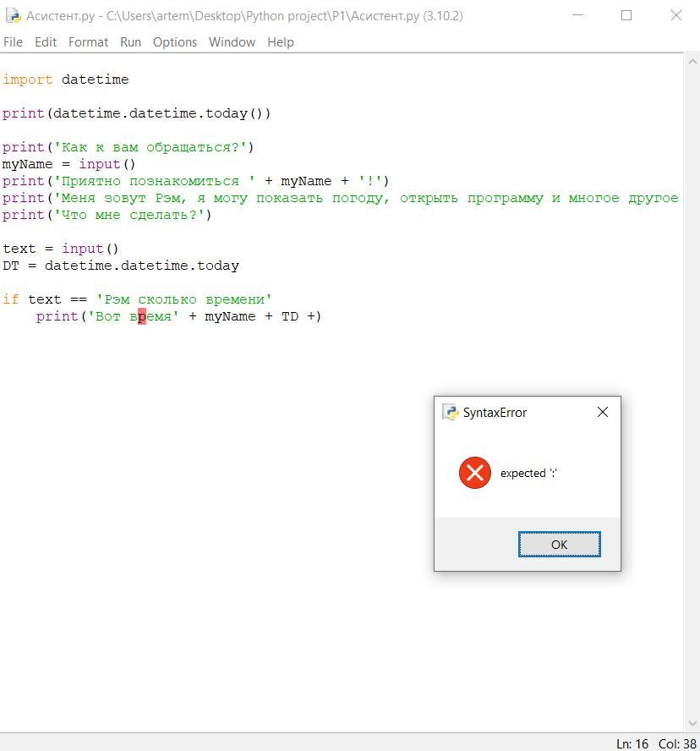The width and height of the screenshot is (700, 751).
Task: Click the 'Col: 38' status bar entry
Action: pos(677,744)
